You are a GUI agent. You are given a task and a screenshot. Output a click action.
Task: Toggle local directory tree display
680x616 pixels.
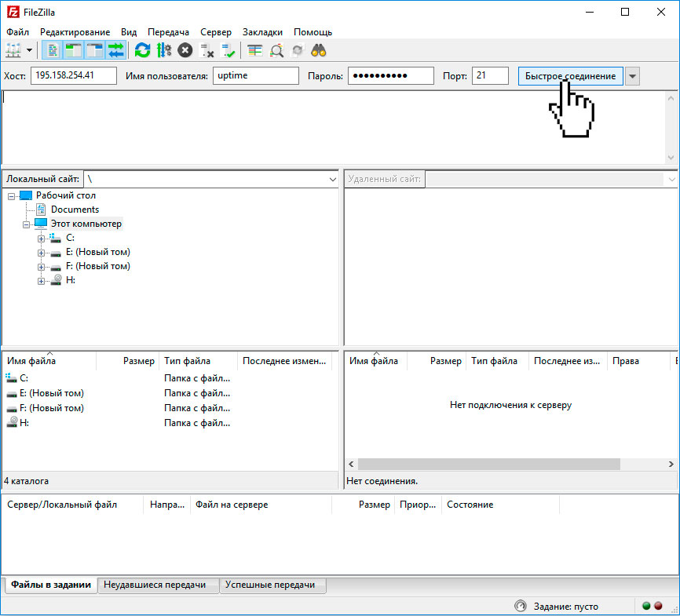(x=74, y=51)
